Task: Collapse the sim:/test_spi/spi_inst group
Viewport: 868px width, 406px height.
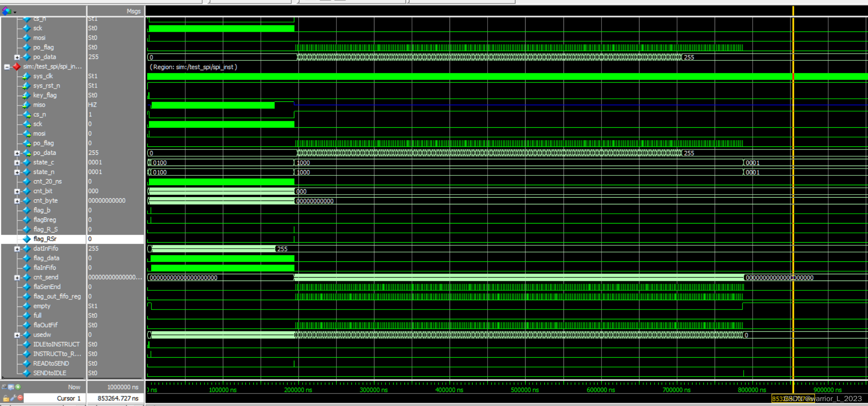Action: click(7, 67)
